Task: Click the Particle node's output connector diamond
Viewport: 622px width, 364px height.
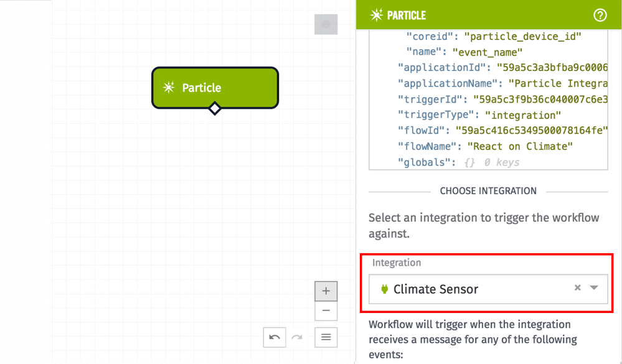Action: [215, 109]
